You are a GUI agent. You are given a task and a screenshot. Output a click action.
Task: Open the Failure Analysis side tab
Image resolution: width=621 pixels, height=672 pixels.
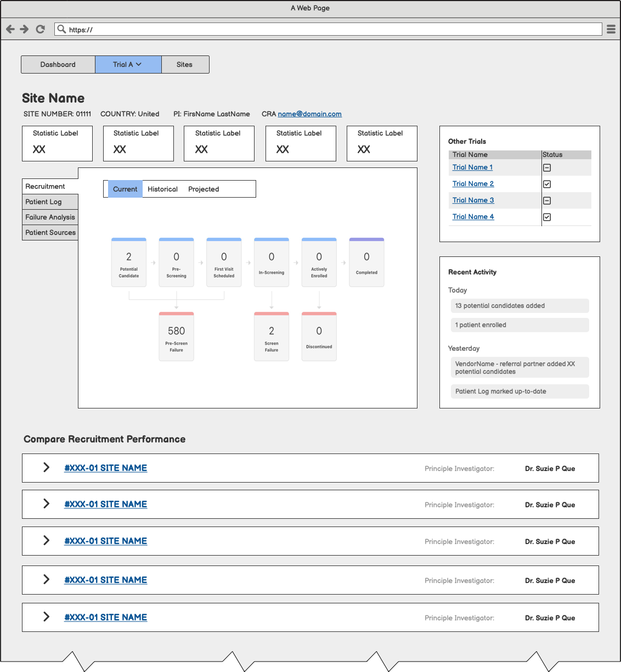tap(50, 217)
